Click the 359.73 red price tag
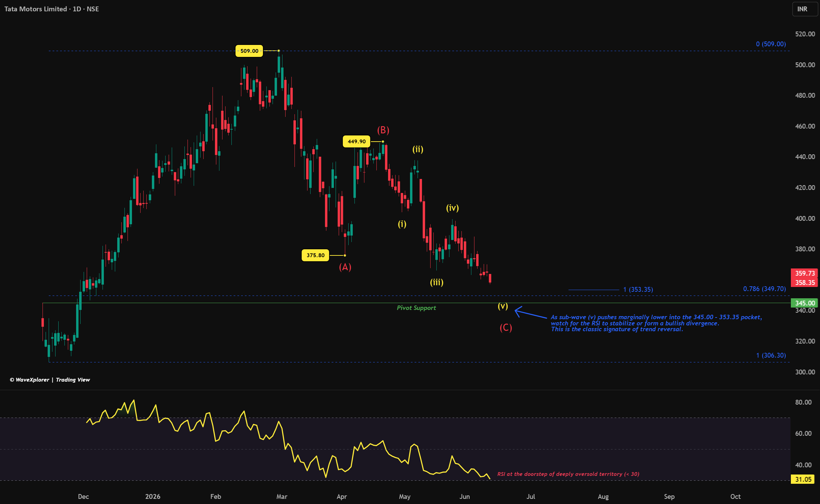This screenshot has height=504, width=820. click(804, 273)
